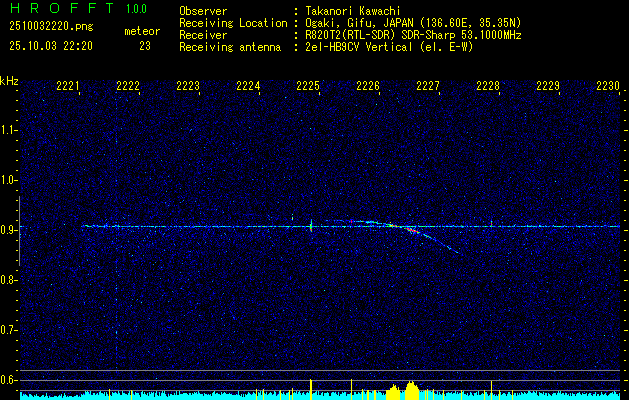Viewport: 629px width, 400px height.
Task: Click the meteor count value 23
Action: pos(145,46)
